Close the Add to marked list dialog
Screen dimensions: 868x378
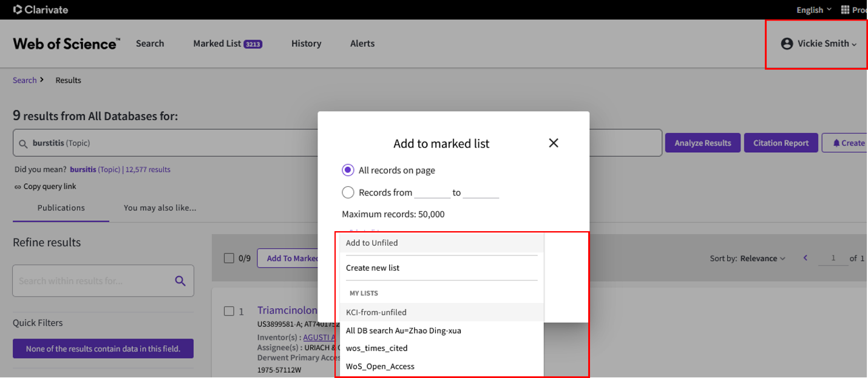553,143
